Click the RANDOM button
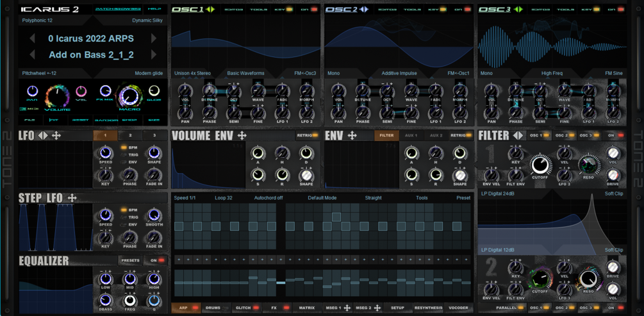This screenshot has height=316, width=644. point(106,121)
